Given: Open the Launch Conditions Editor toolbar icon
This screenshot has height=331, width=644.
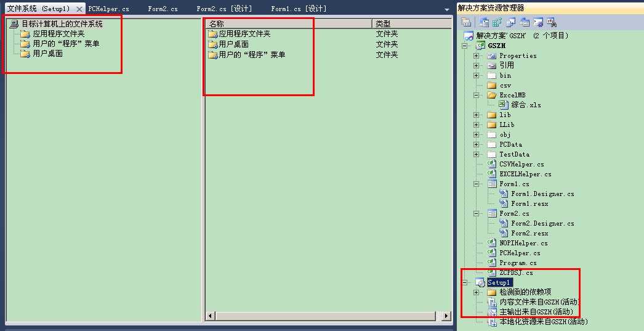Looking at the screenshot, I should 551,22.
